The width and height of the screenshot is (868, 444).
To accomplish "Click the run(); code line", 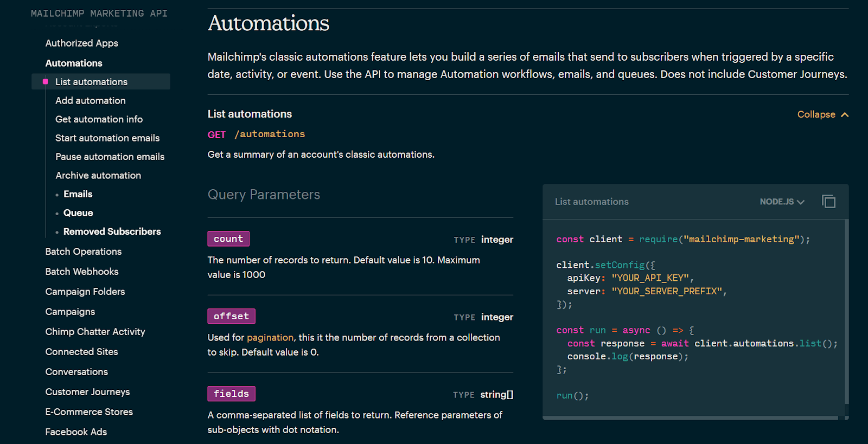I will click(x=572, y=396).
